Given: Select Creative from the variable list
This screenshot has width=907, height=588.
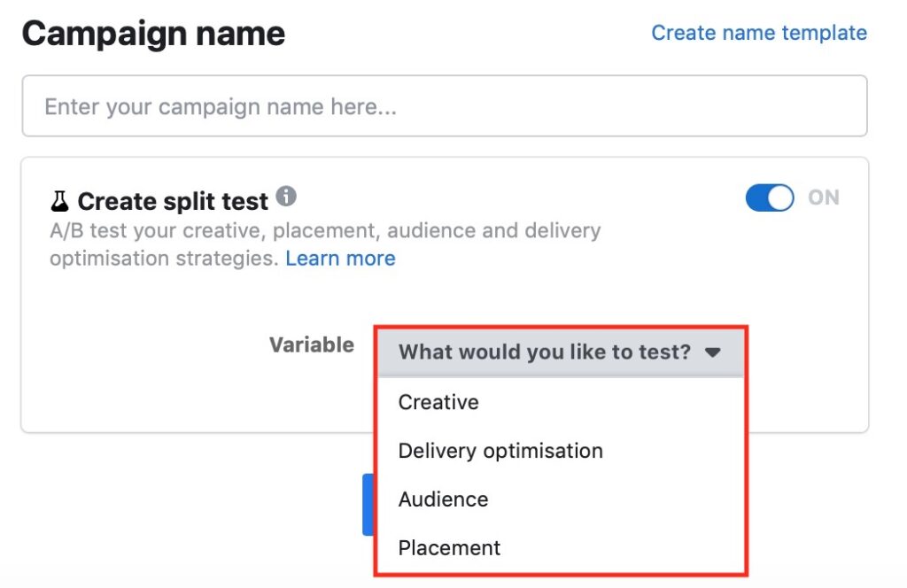Looking at the screenshot, I should click(438, 402).
